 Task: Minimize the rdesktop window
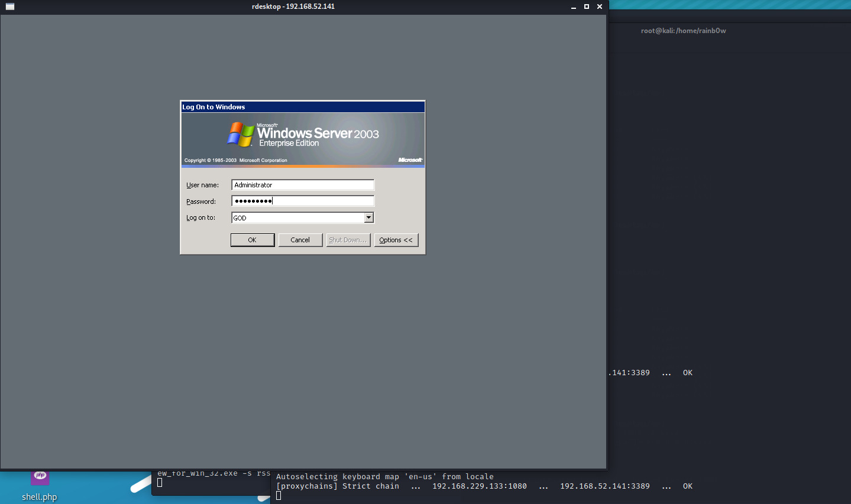coord(573,6)
